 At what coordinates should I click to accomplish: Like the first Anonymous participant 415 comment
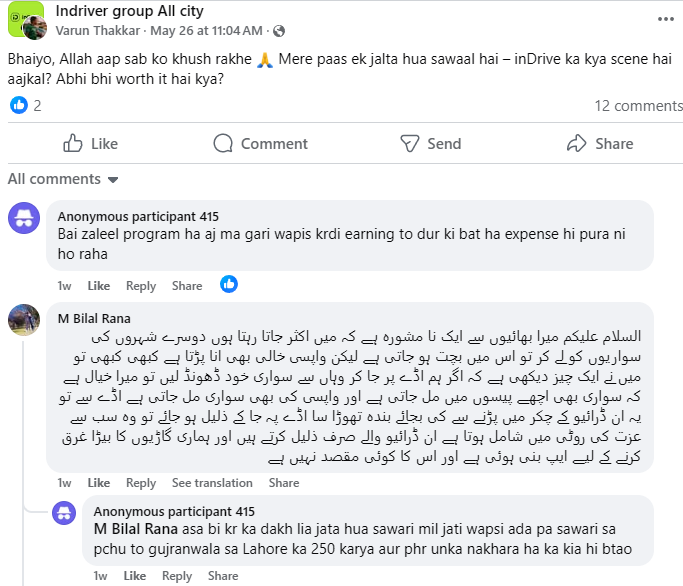point(98,286)
